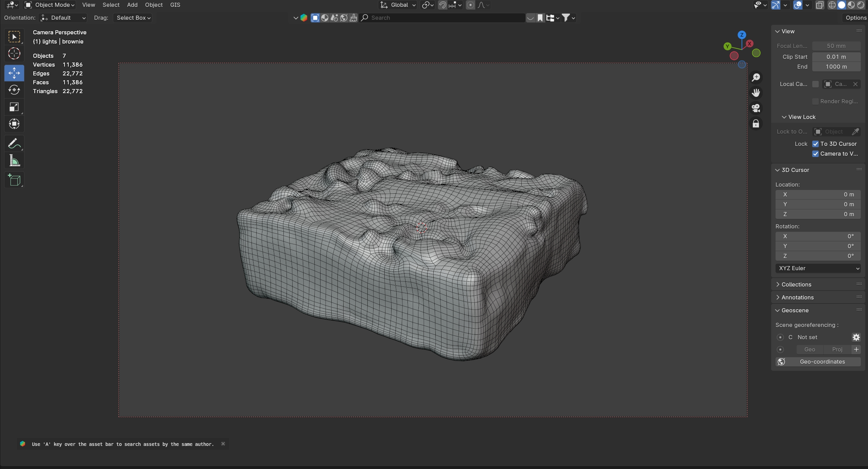Activate the Annotate pencil tool

(x=14, y=144)
